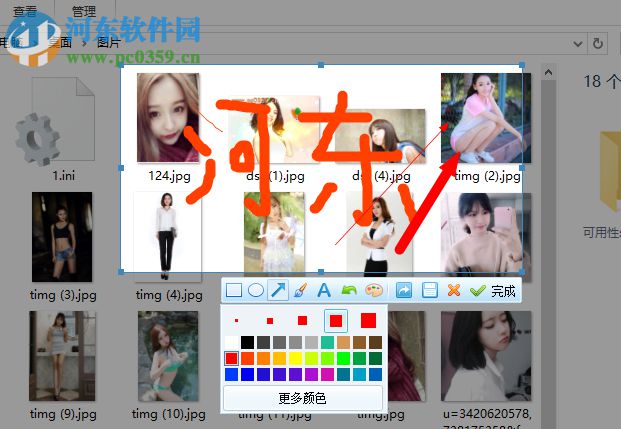Pick the black color swatch
This screenshot has height=429, width=621.
pyautogui.click(x=248, y=342)
